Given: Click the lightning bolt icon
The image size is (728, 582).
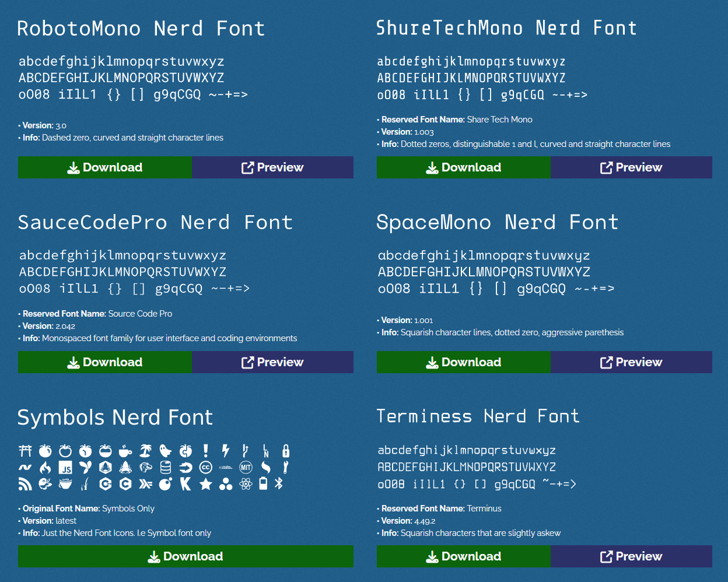Looking at the screenshot, I should pos(226,451).
